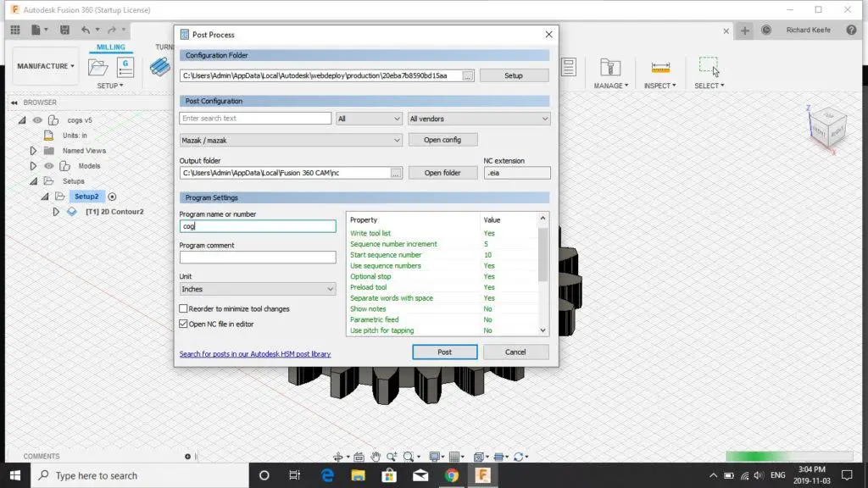Open the Unit Inches dropdown
The image size is (868, 488).
pos(258,289)
